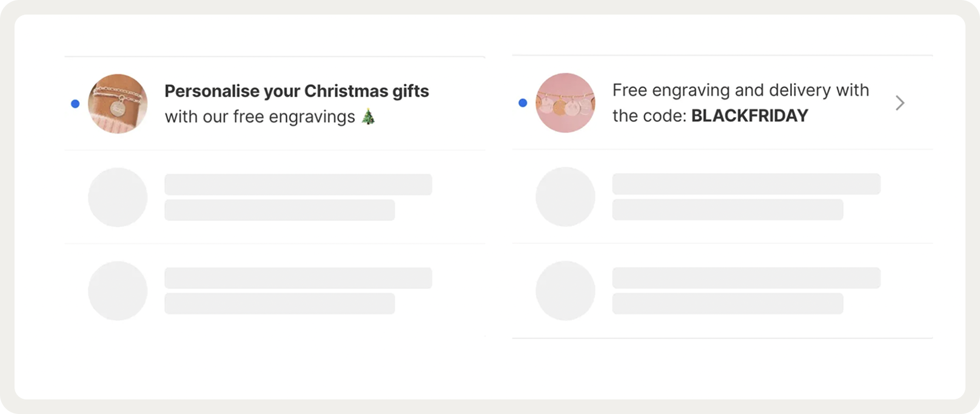980x414 pixels.
Task: Click the third-row shorter skeleton bar in left list
Action: pos(280,304)
